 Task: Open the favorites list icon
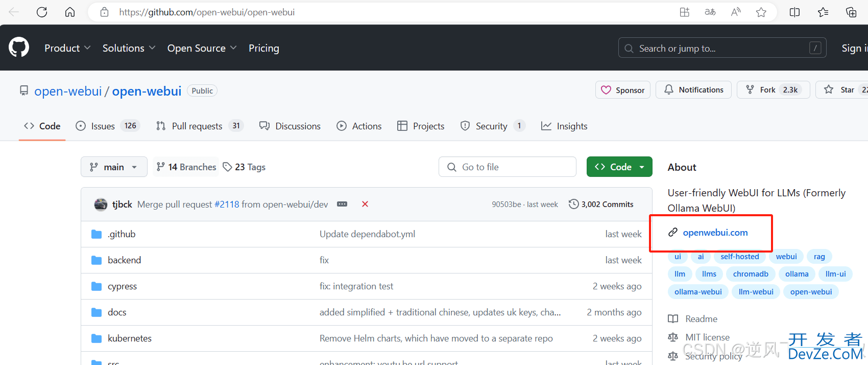pyautogui.click(x=823, y=12)
